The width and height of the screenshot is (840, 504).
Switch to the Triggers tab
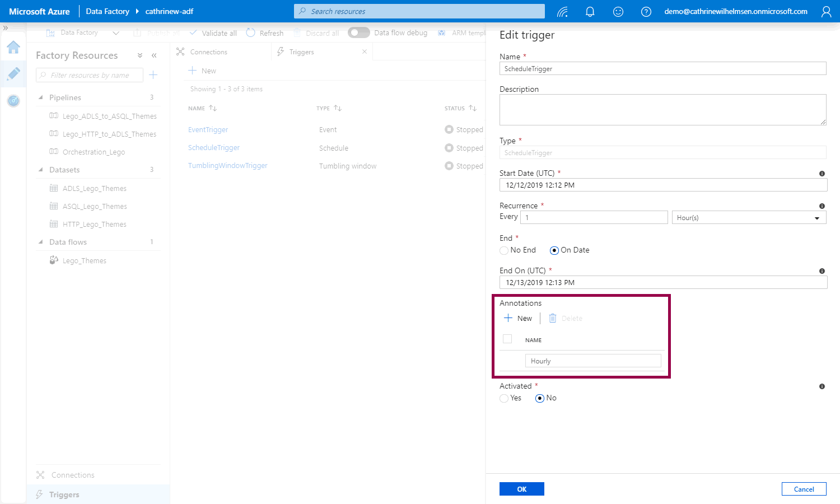(x=301, y=52)
